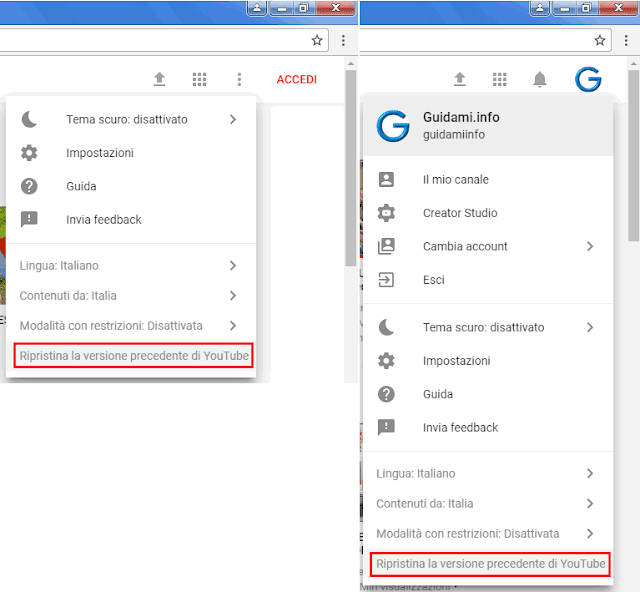Expand Contenuti da: Italia chevron, right menu
The width and height of the screenshot is (640, 592).
pyautogui.click(x=590, y=503)
